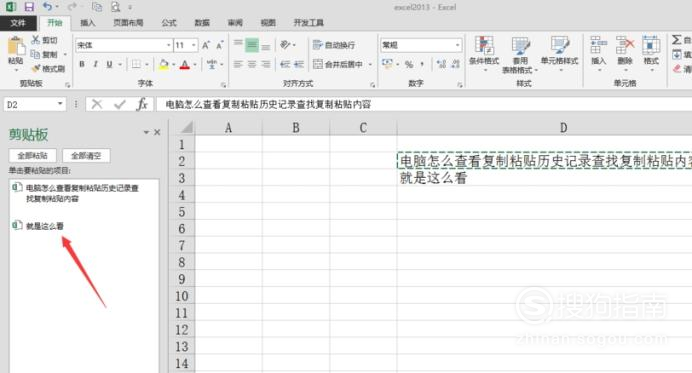
Task: Align text right
Action: point(266,64)
